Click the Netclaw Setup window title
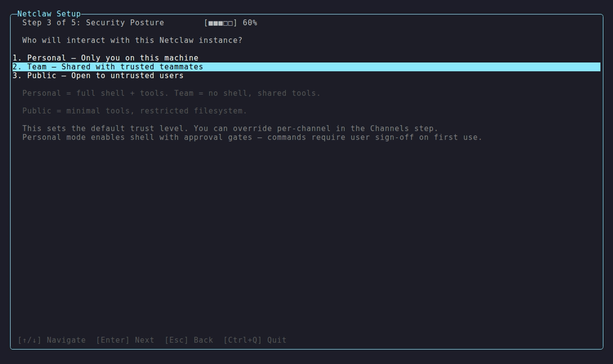 tap(49, 14)
